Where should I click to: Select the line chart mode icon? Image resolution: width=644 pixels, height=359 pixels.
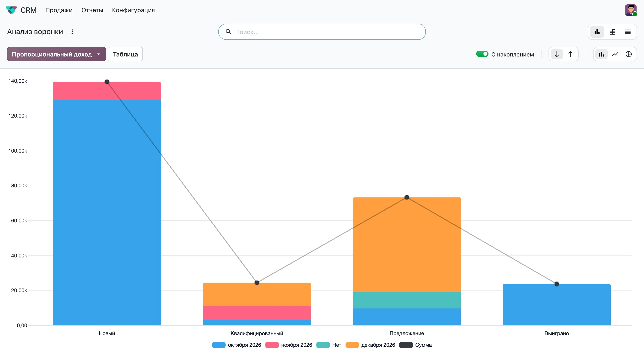pyautogui.click(x=615, y=54)
